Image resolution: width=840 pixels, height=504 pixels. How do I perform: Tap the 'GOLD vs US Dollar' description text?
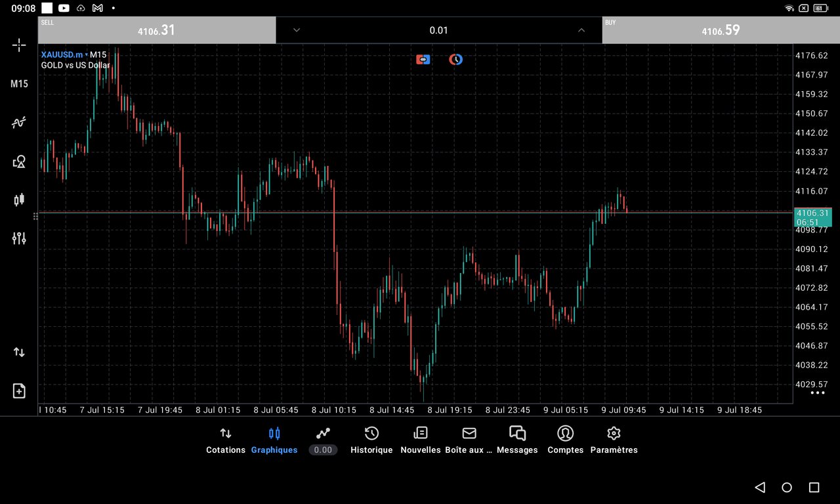75,65
